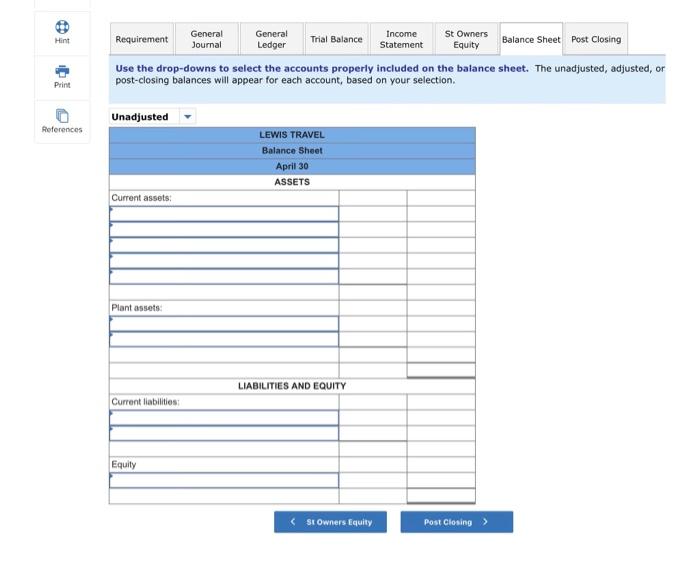Image resolution: width=700 pixels, height=576 pixels.
Task: Select the Balance Sheet tab
Action: (531, 39)
